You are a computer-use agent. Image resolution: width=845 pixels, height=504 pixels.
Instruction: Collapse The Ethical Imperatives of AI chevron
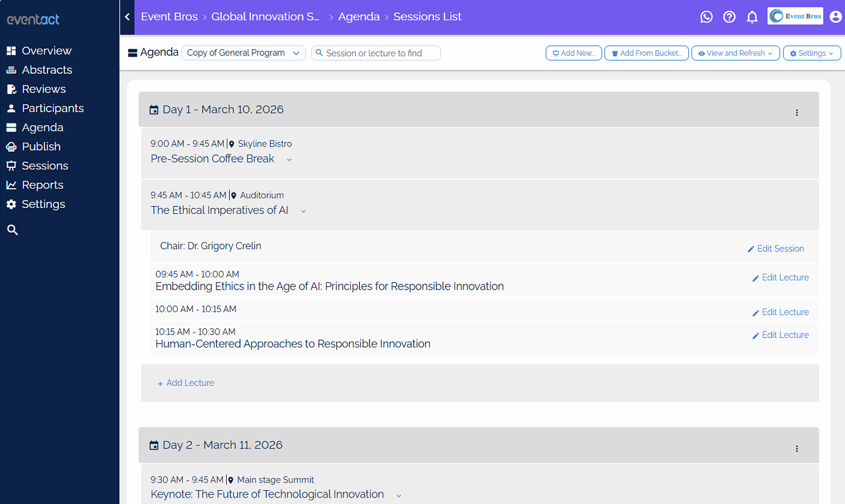303,211
